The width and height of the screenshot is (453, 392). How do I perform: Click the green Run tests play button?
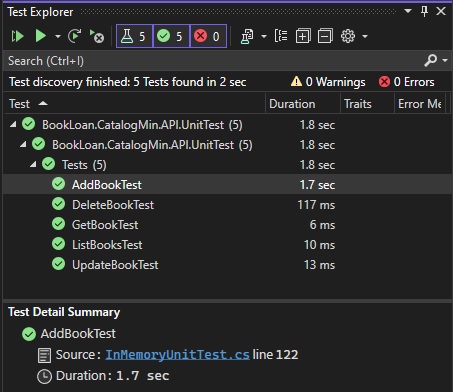40,36
